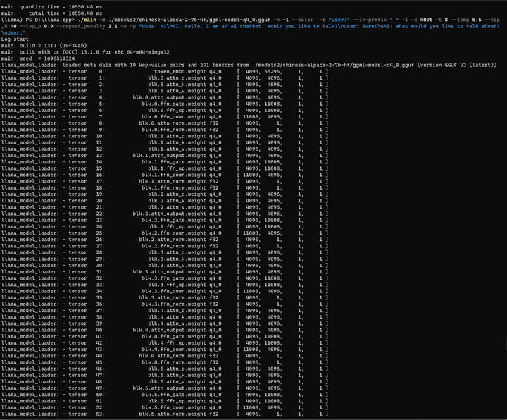Select the 'blk.2.attn_v.weight' tensor 21 row
Viewport: 507px width, 420px height.
coord(165,207)
